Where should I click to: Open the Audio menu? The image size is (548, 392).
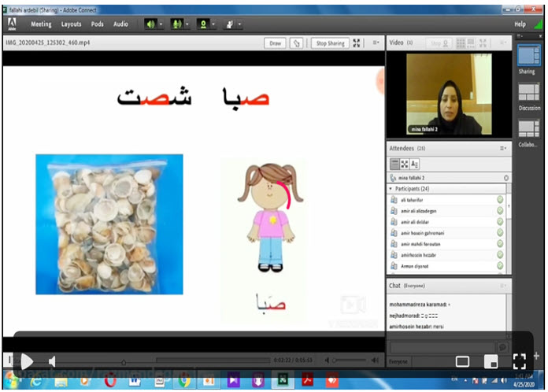pos(120,24)
